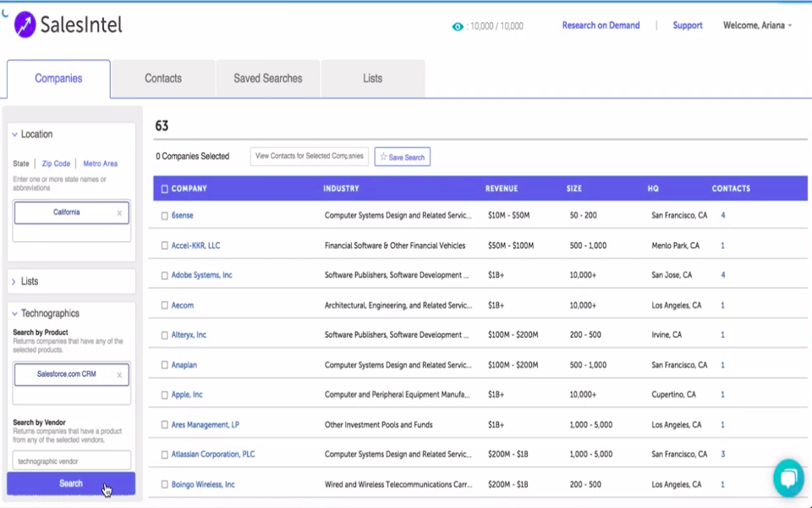Switch to the Companies tab
This screenshot has height=508, width=812.
[x=58, y=78]
